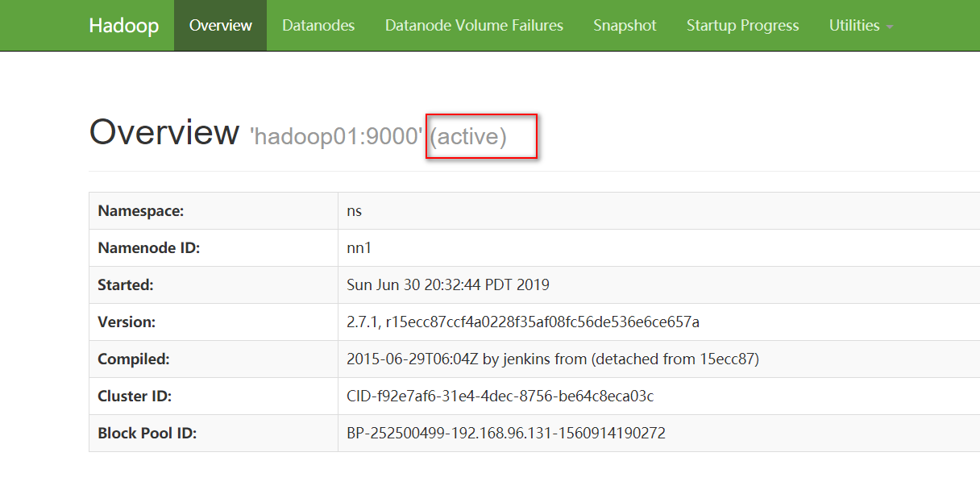Click the Hadoop brand link
The width and height of the screenshot is (980, 494).
123,25
